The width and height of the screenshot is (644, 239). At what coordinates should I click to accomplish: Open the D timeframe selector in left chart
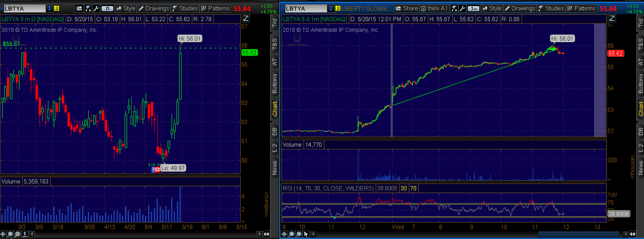click(x=107, y=8)
